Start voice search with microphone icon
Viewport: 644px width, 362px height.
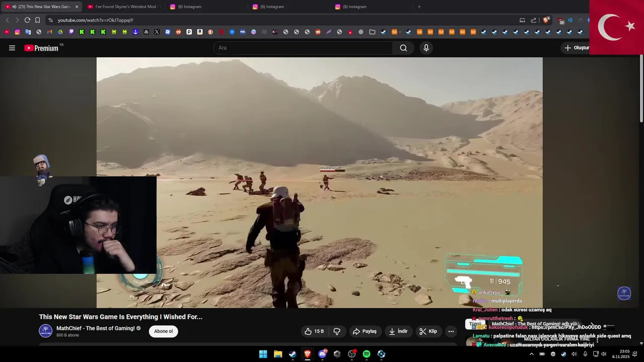pyautogui.click(x=426, y=48)
